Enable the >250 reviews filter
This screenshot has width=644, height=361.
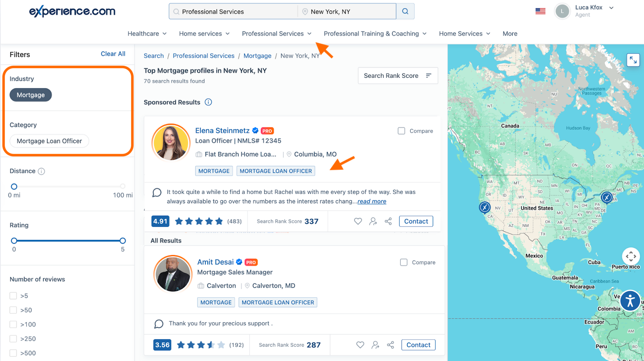[13, 339]
